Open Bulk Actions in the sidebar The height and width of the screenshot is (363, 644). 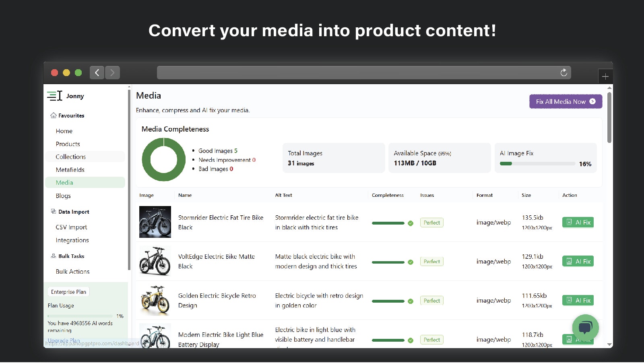72,272
